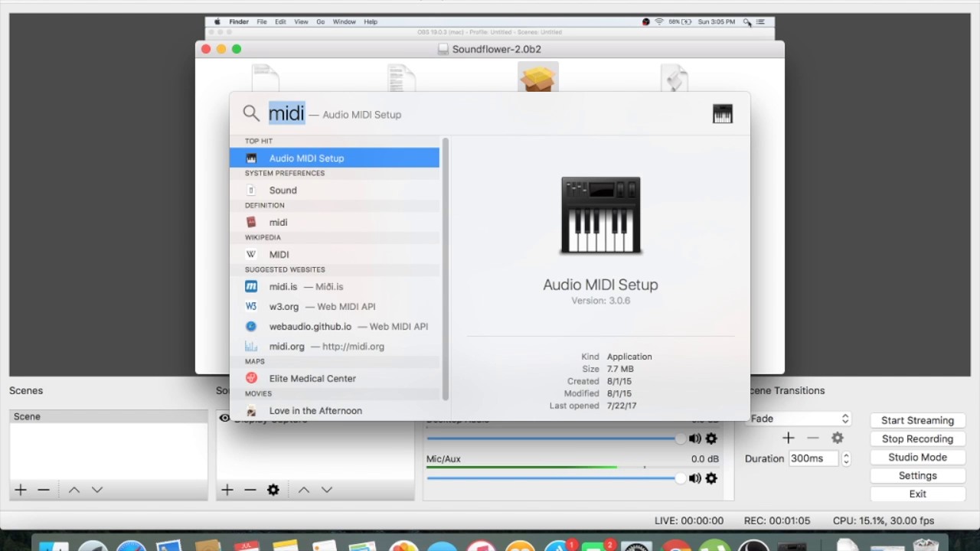Click the Spotlight results list scrollbar

pyautogui.click(x=446, y=269)
